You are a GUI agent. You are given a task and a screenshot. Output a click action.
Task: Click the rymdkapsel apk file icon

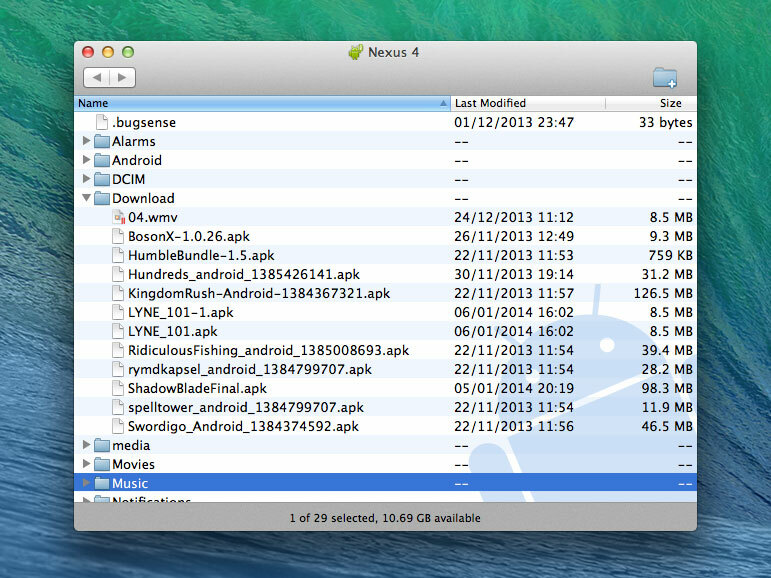pyautogui.click(x=118, y=369)
